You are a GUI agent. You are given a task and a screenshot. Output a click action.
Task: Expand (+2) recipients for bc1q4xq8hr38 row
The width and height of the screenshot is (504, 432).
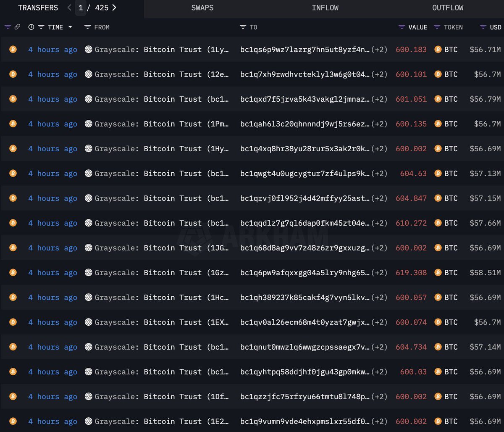(379, 149)
